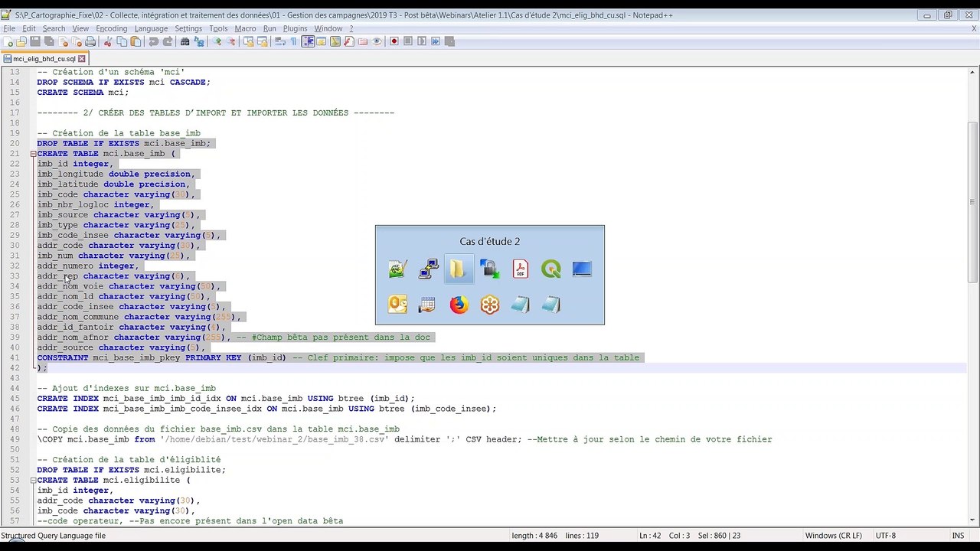Click the Stop recording macro button

[408, 41]
